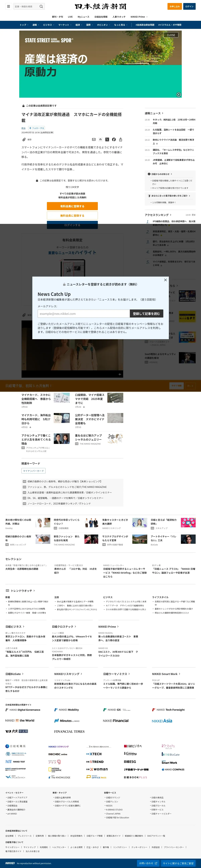Expand the 速報 navigation dropdown
This screenshot has height=868, width=201.
click(x=36, y=25)
